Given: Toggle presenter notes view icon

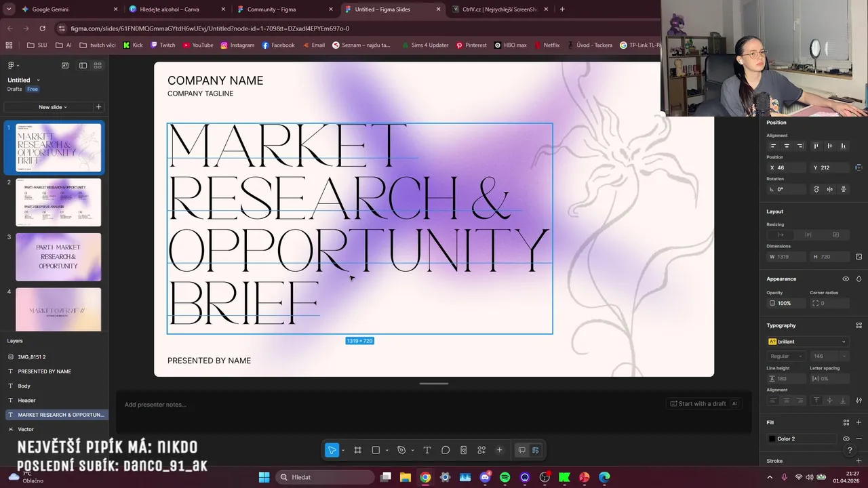Looking at the screenshot, I should click(521, 450).
